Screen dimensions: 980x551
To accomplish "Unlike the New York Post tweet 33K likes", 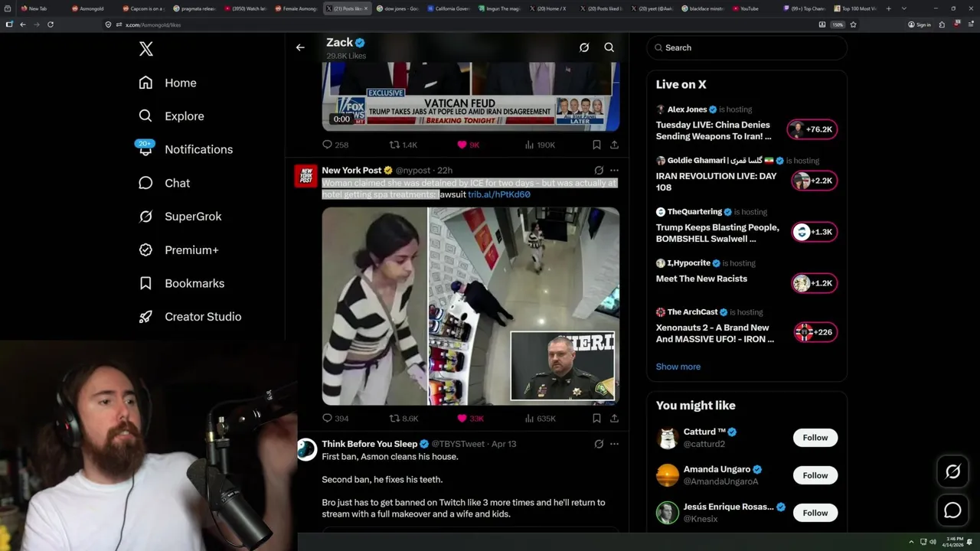I will click(470, 419).
